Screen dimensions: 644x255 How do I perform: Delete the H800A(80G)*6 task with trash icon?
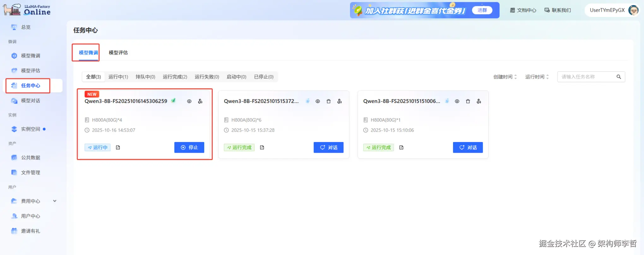[329, 101]
